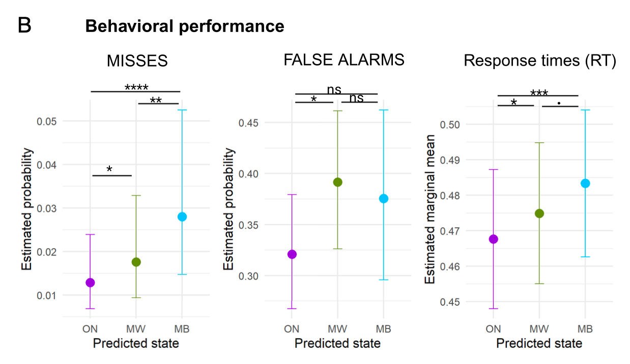This screenshot has width=630, height=364.
Task: Click the three-asterisk marker in Response times plot
Action: (539, 93)
